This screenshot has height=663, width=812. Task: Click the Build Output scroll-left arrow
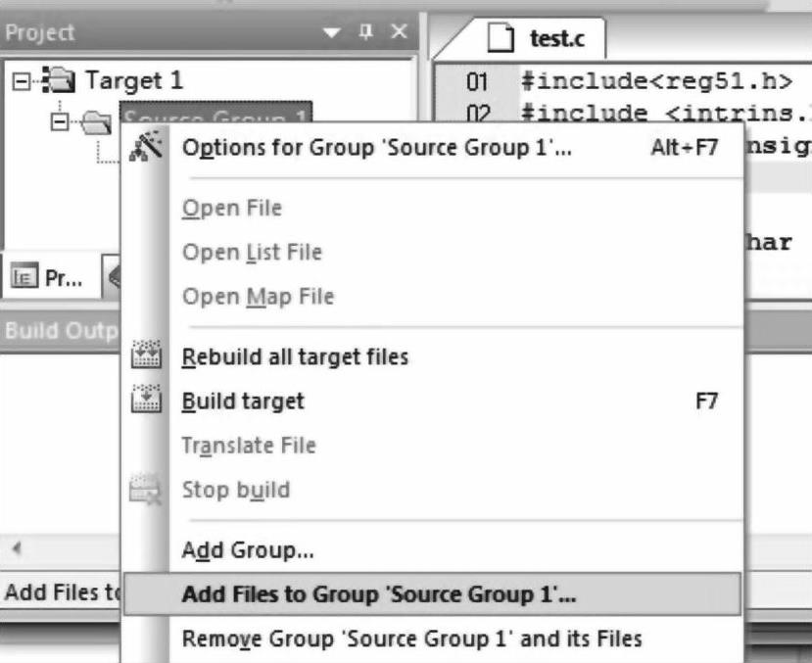pos(17,547)
